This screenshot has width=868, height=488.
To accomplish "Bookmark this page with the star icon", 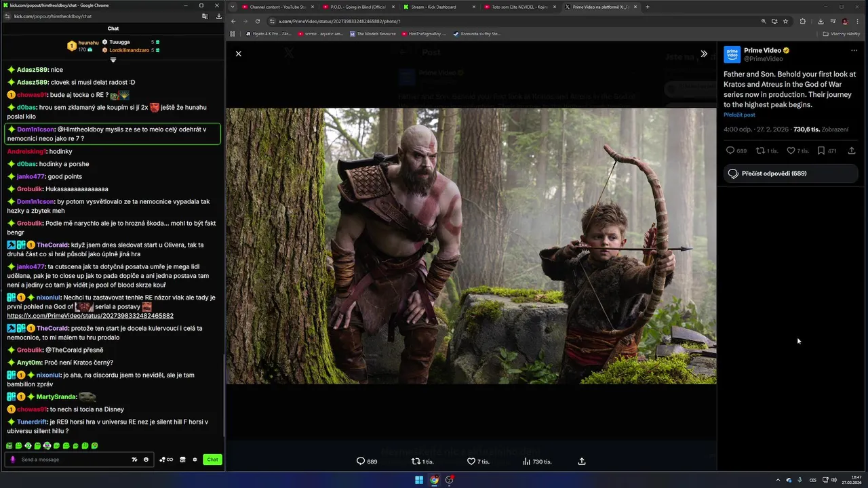I will 786,21.
